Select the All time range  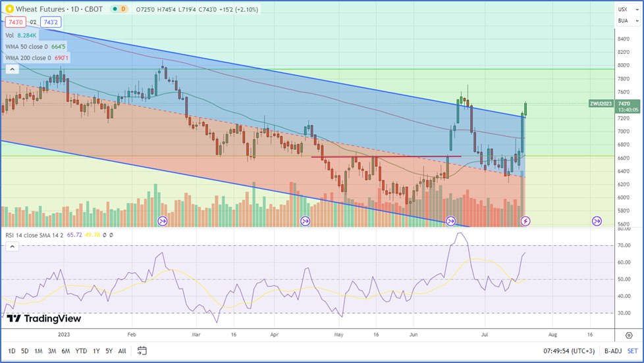122,351
